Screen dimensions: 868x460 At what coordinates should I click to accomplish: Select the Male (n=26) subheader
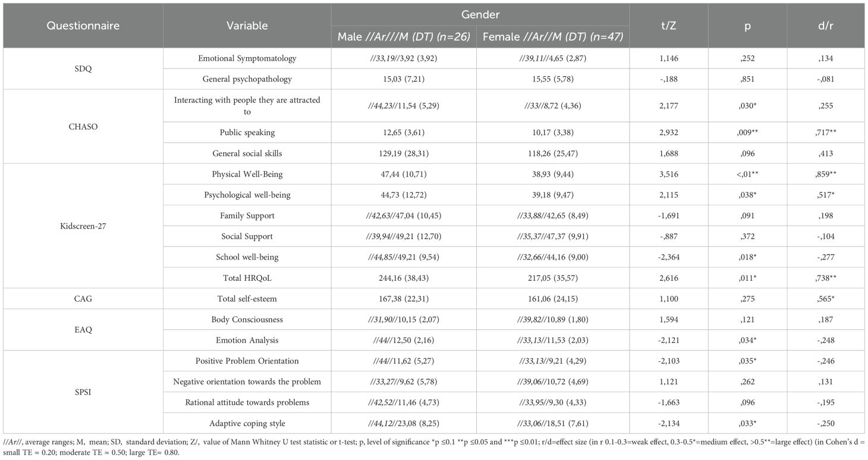pyautogui.click(x=403, y=36)
